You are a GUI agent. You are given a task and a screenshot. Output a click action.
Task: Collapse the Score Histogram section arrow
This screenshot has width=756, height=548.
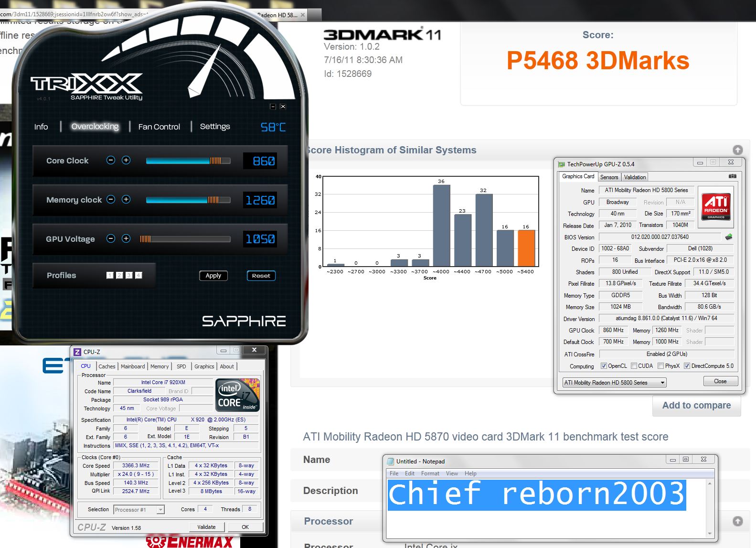click(738, 150)
